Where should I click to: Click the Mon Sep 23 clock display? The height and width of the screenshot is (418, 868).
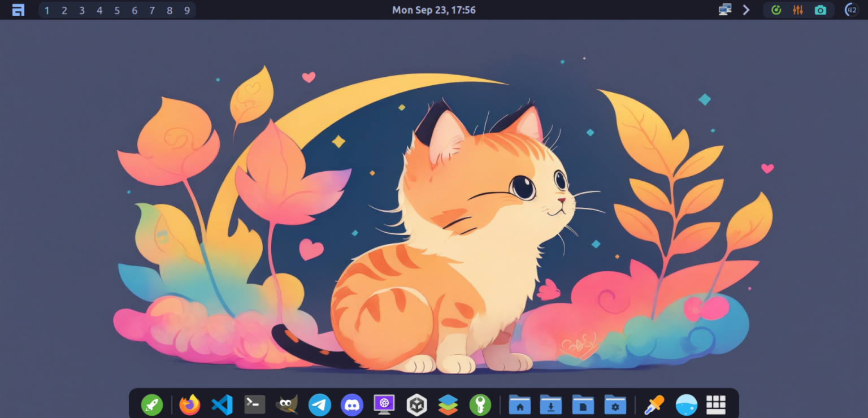pos(434,10)
